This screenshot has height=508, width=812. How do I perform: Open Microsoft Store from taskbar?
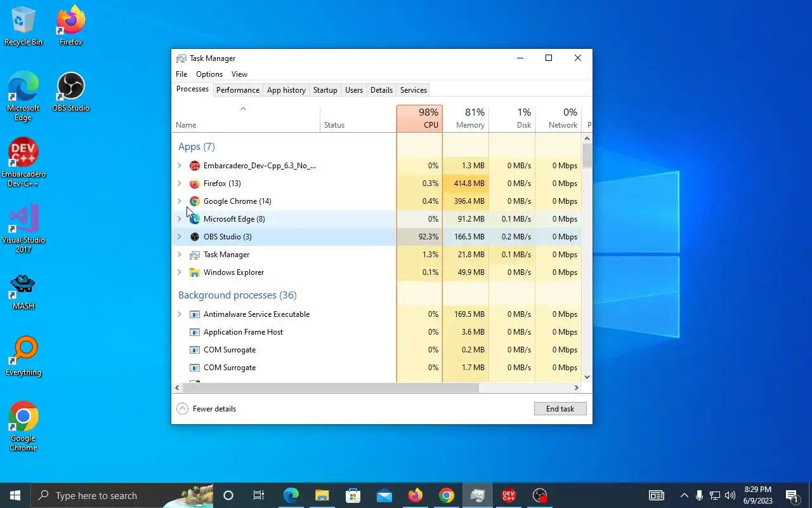pyautogui.click(x=353, y=495)
